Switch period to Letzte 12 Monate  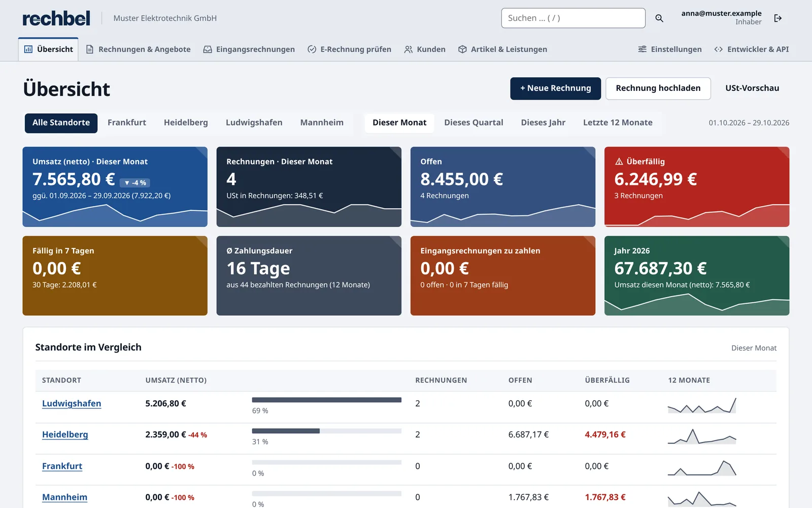pyautogui.click(x=618, y=123)
